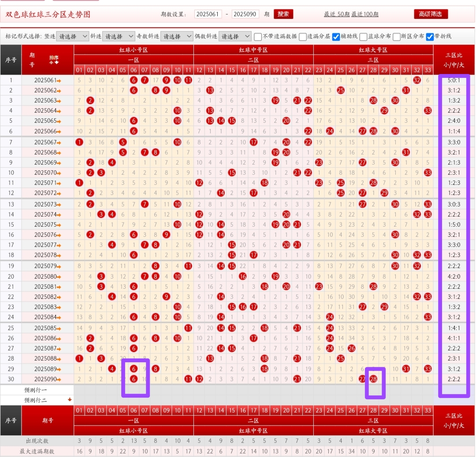
Task: Open the 偶数斜连 select box
Action: pyautogui.click(x=234, y=37)
